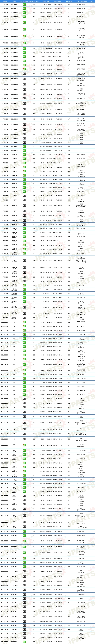Viewport: 95px width, 644px height.
Task: Sort by Rodzaj paliwa header
Action: (24, 1)
